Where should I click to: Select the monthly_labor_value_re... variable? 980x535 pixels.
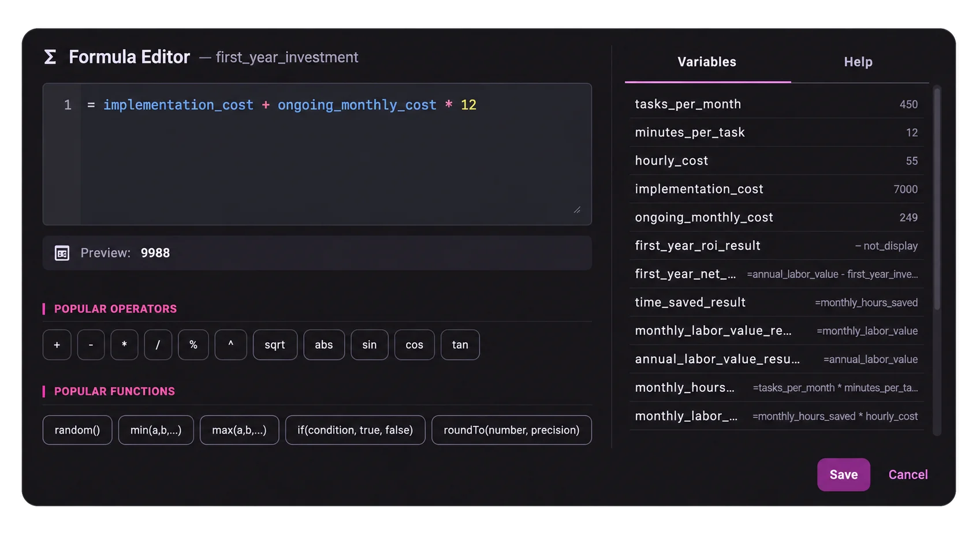(776, 330)
